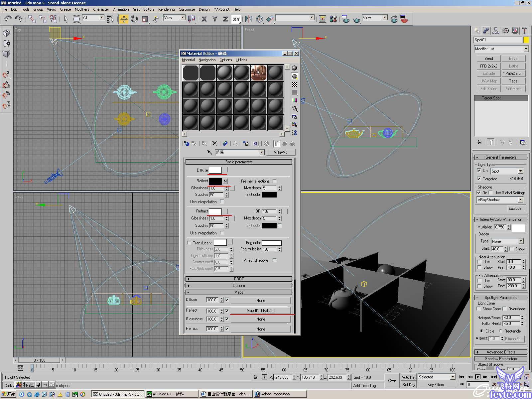Viewport: 532px width, 399px height.
Task: Click Put to Library icon
Action: 246,144
